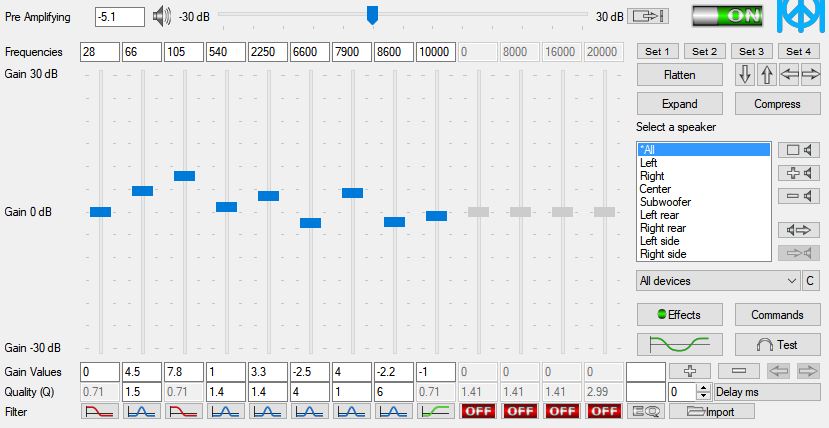This screenshot has height=428, width=829.
Task: Toggle the green ON power switch
Action: click(x=727, y=16)
